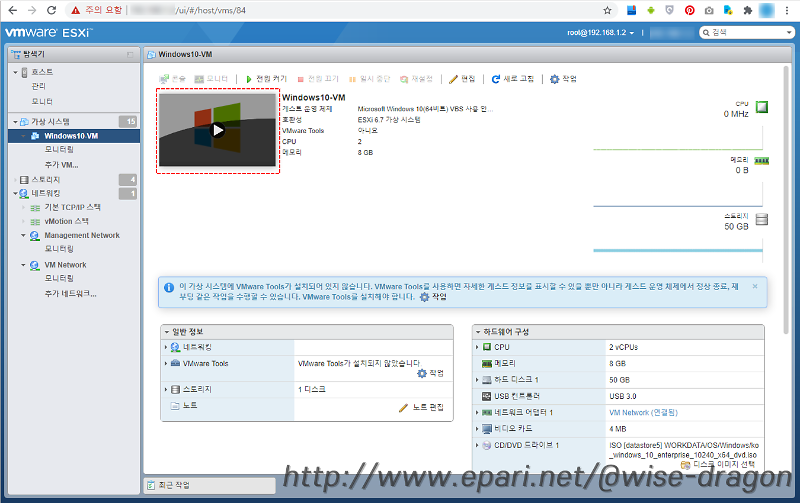The height and width of the screenshot is (503, 800).
Task: Click 작업 gear in VMware Tools row
Action: [431, 373]
